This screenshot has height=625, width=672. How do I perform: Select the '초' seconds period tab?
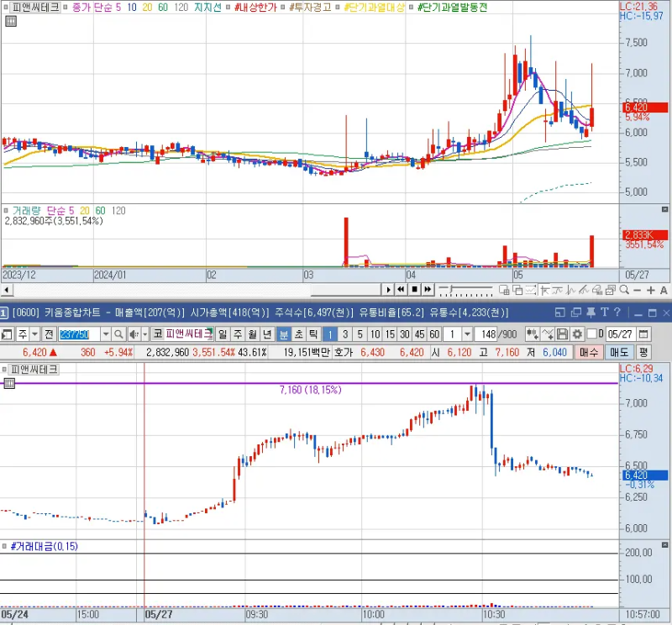point(299,334)
